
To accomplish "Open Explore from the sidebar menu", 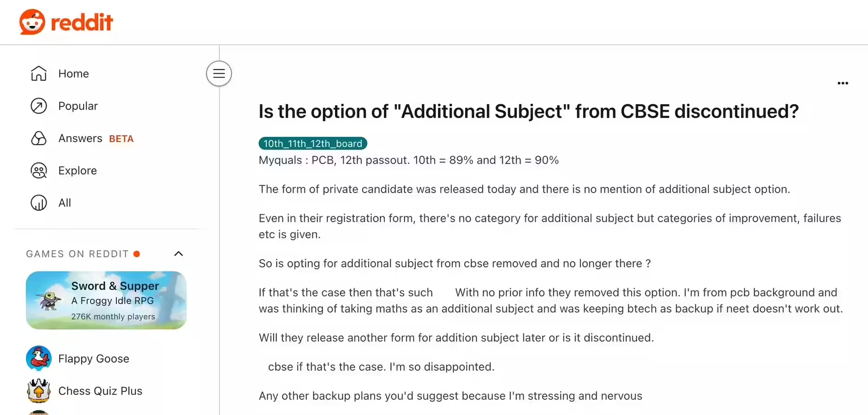I will pyautogui.click(x=78, y=171).
